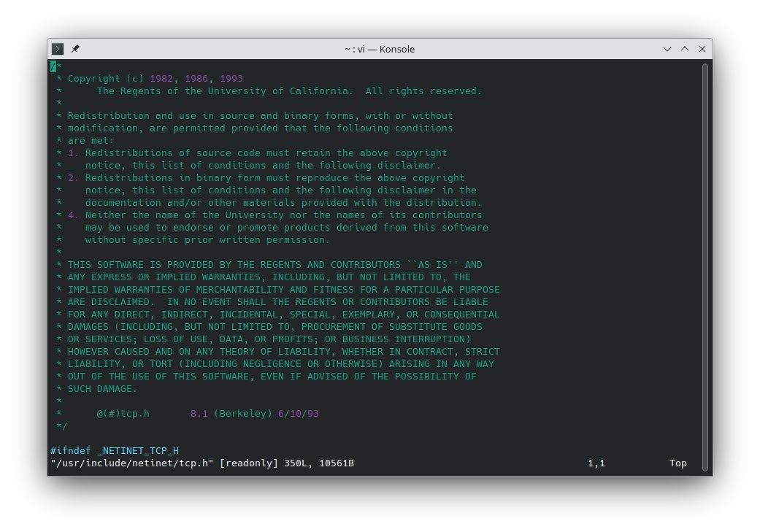Click the '~ : vi — Konsole' window title
The width and height of the screenshot is (760, 532).
tap(379, 49)
